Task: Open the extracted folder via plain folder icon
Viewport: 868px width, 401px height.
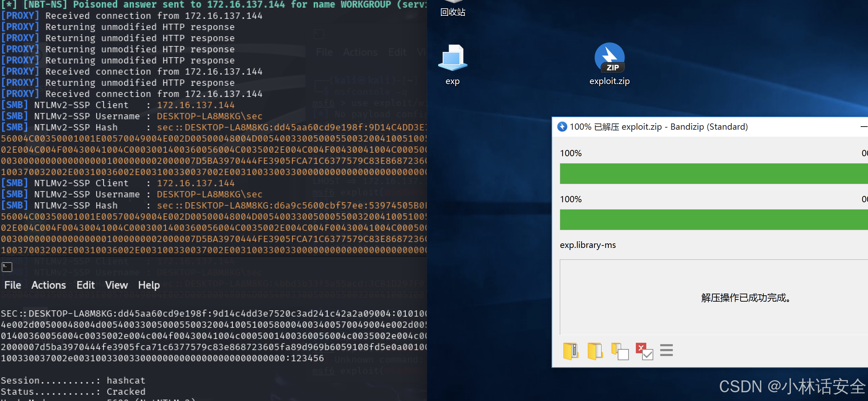Action: pos(595,351)
